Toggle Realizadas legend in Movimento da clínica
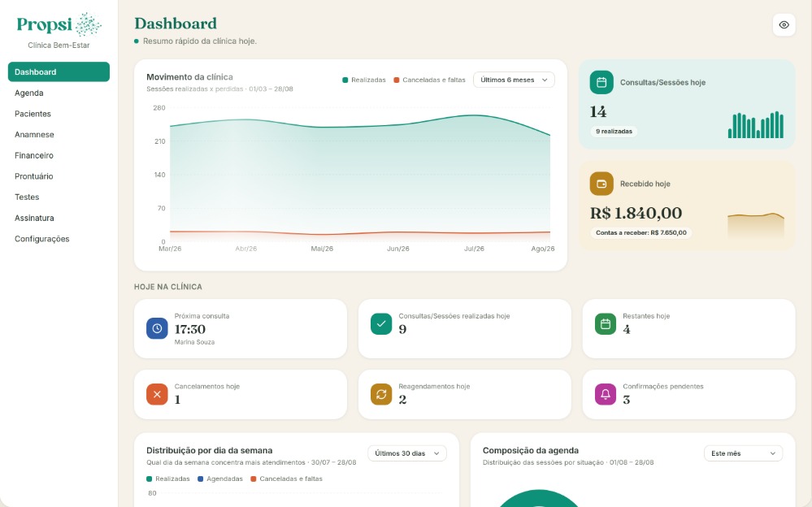Image resolution: width=812 pixels, height=507 pixels. (x=364, y=80)
